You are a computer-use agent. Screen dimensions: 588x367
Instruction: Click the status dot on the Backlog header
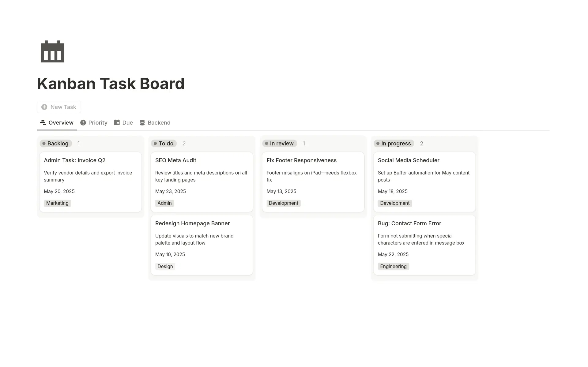click(44, 143)
